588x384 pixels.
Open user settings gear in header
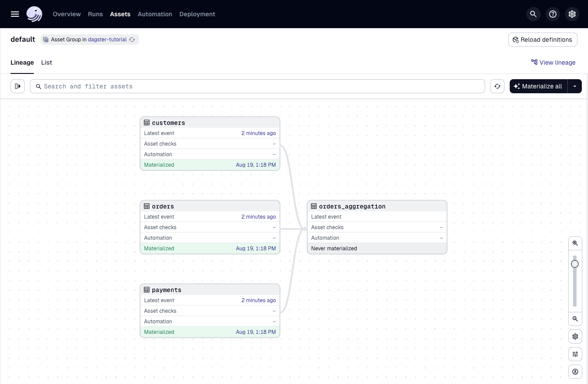click(572, 14)
